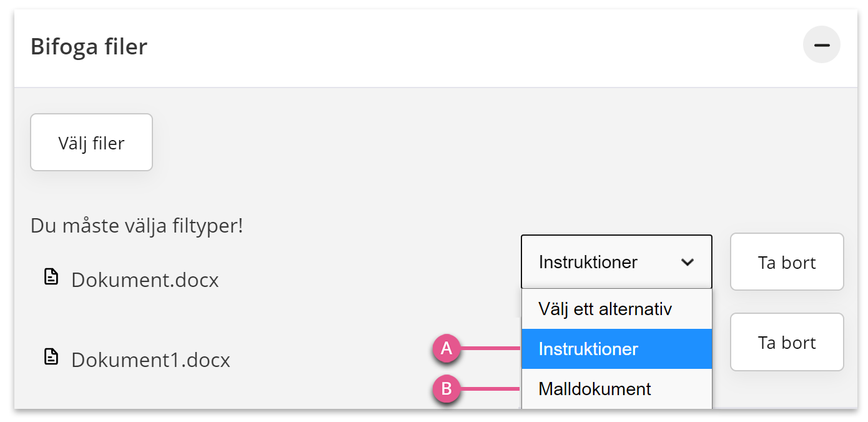
Task: Click the pink line connecting marker A
Action: click(491, 349)
